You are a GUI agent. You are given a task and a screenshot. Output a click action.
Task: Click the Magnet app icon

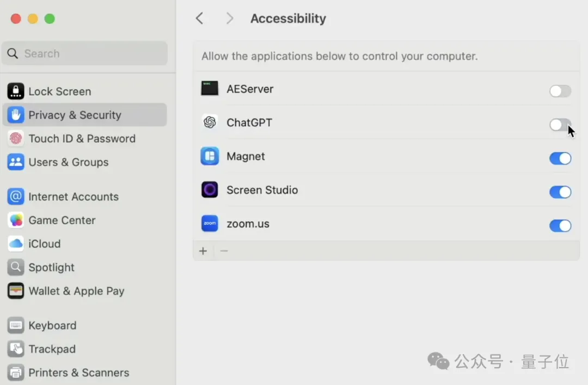click(x=210, y=157)
